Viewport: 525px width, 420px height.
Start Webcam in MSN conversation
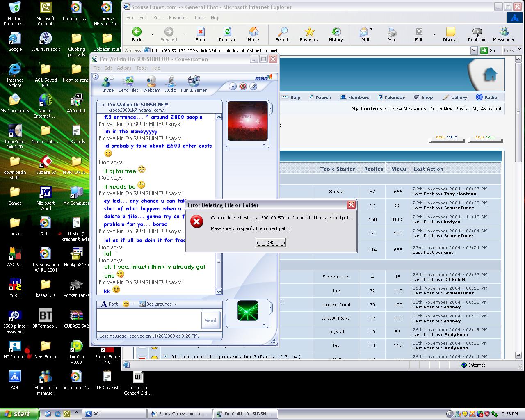[152, 84]
